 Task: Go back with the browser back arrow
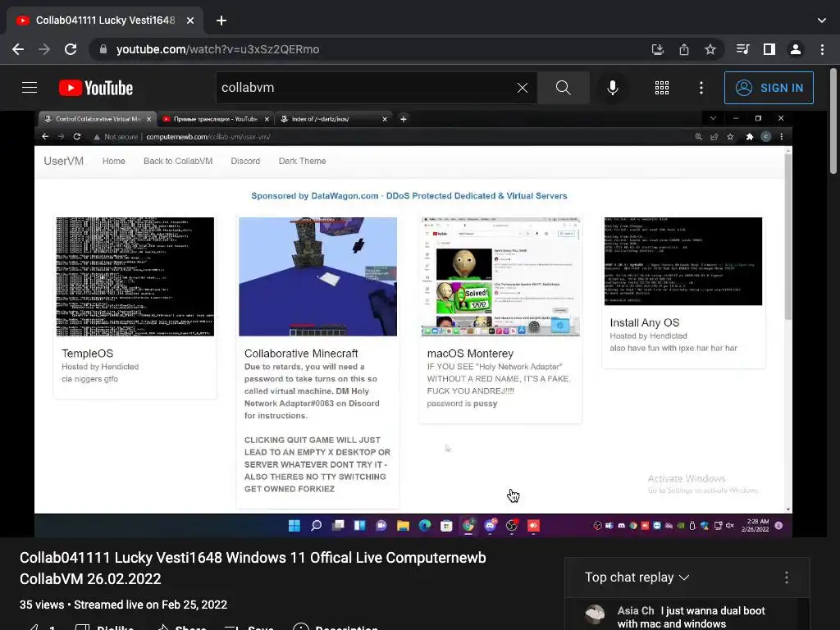(18, 49)
